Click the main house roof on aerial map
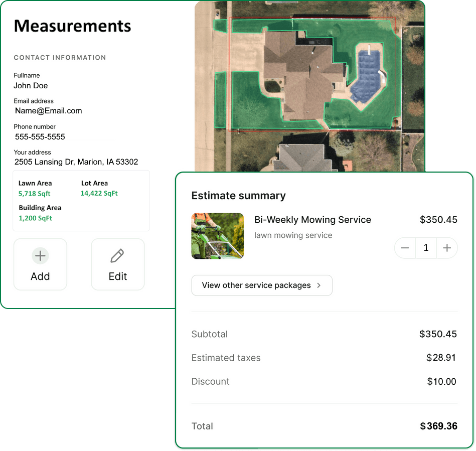Image resolution: width=476 pixels, height=451 pixels. pos(298,75)
